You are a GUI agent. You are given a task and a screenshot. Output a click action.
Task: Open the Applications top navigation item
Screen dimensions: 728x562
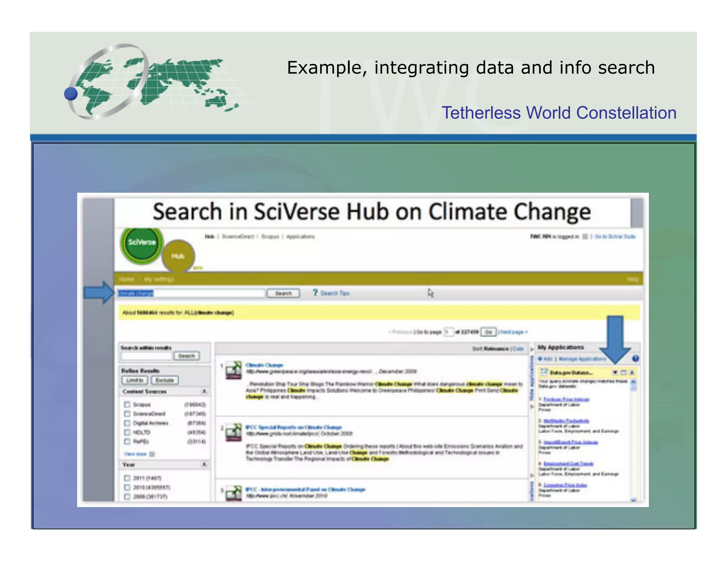tap(300, 236)
